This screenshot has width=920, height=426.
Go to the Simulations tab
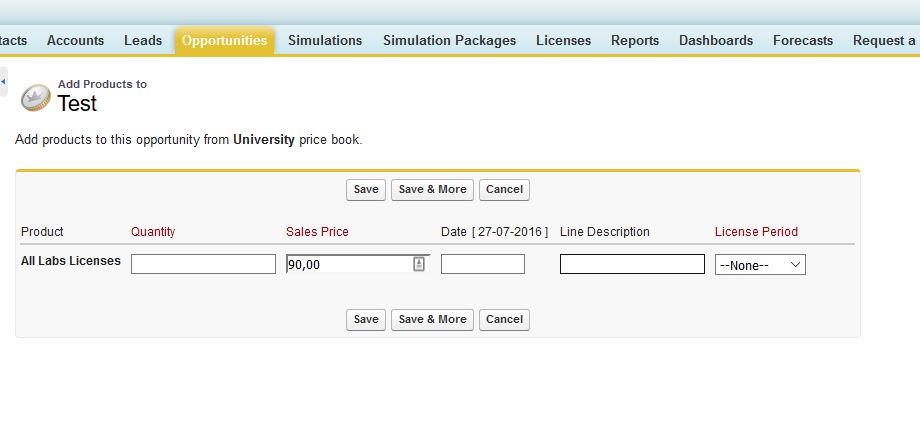[325, 41]
